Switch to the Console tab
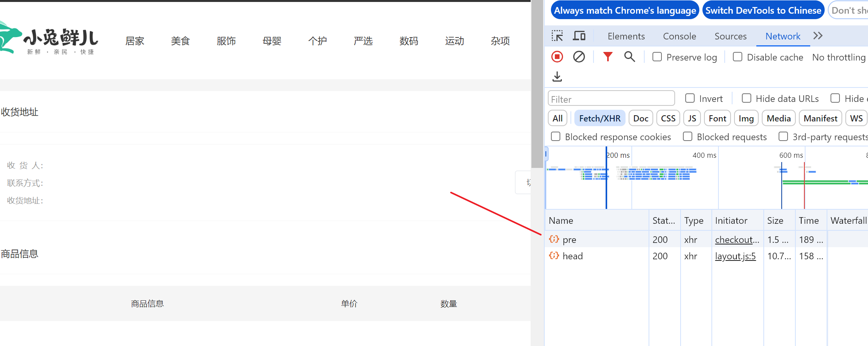The height and width of the screenshot is (346, 868). pyautogui.click(x=679, y=36)
